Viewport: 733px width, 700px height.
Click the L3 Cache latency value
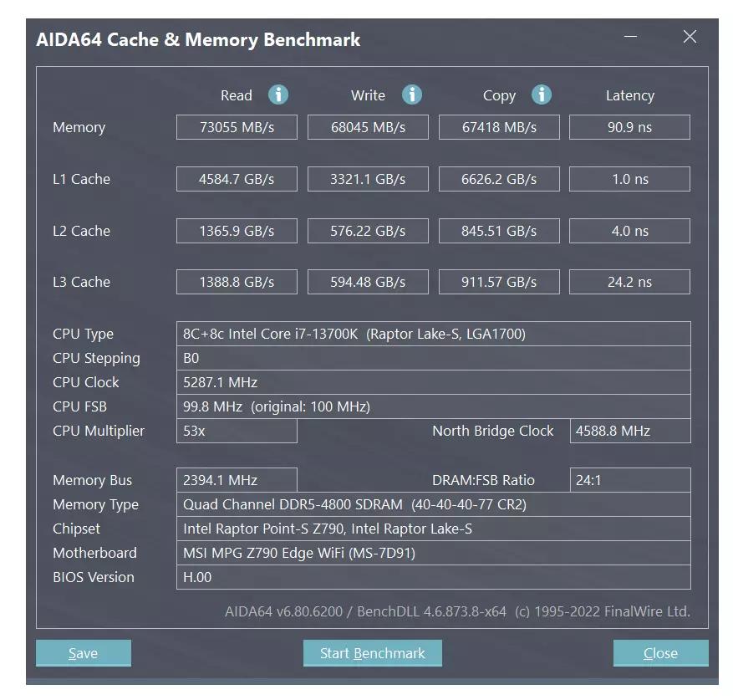tap(629, 281)
